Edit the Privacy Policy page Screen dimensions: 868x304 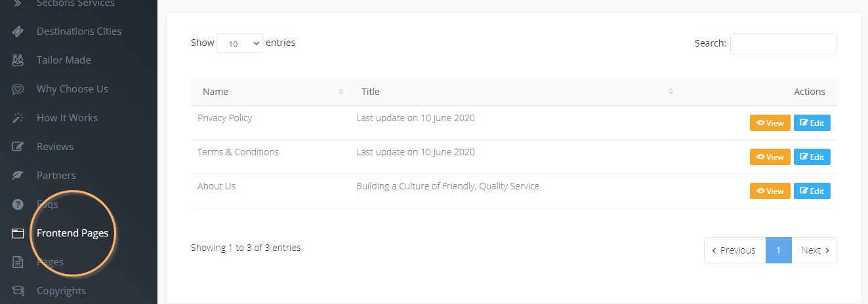click(812, 123)
